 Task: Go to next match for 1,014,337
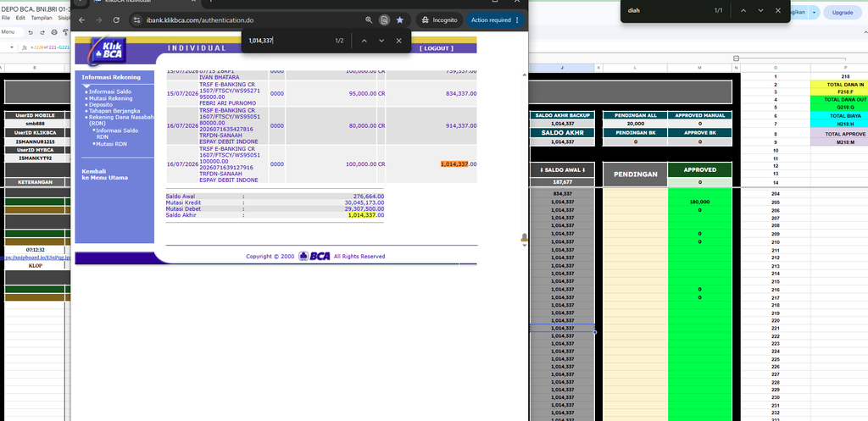[381, 41]
